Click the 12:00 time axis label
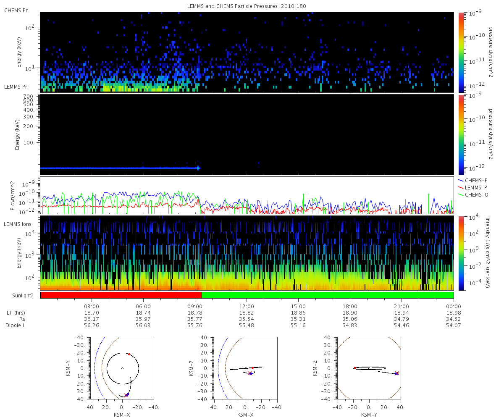Viewport: 504px width, 420px height. pyautogui.click(x=247, y=307)
